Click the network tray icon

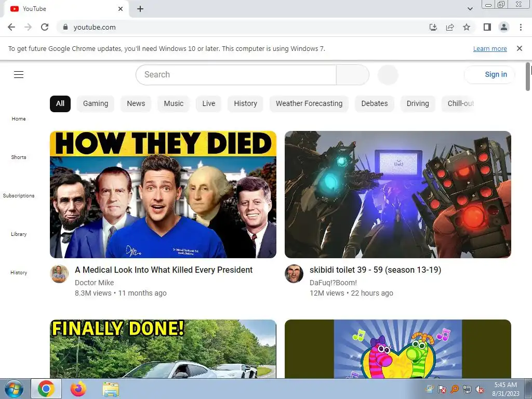tap(467, 390)
